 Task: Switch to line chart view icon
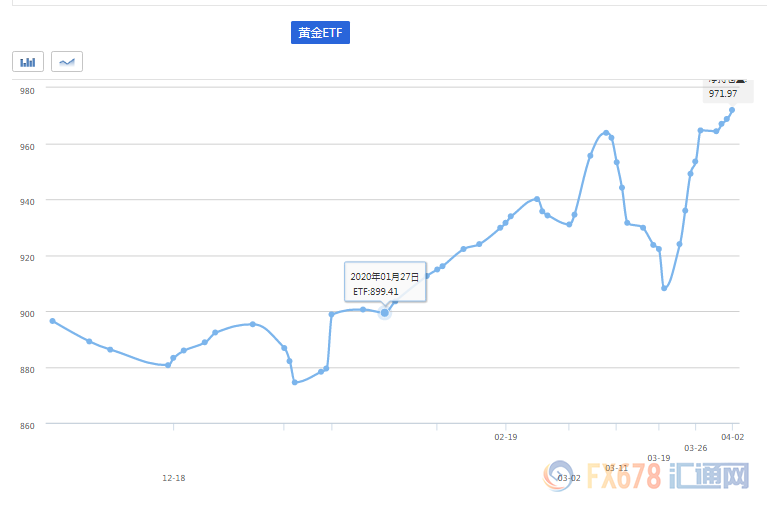point(67,62)
